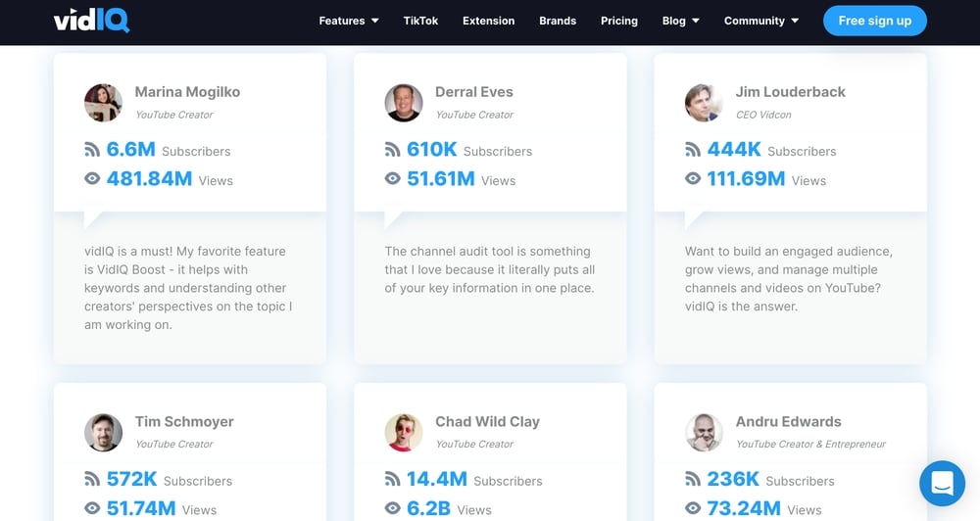Expand the Community dropdown menu
The width and height of the screenshot is (980, 521).
761,21
